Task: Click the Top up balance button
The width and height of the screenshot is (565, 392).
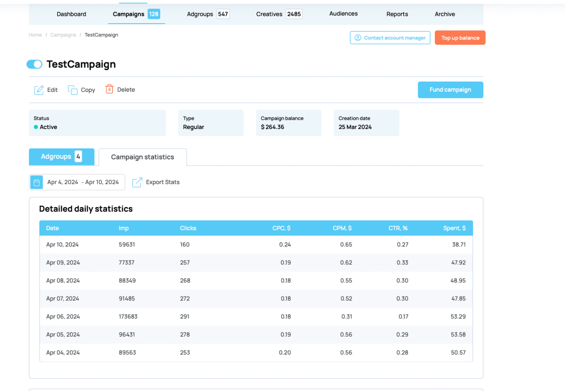Action: (x=460, y=38)
